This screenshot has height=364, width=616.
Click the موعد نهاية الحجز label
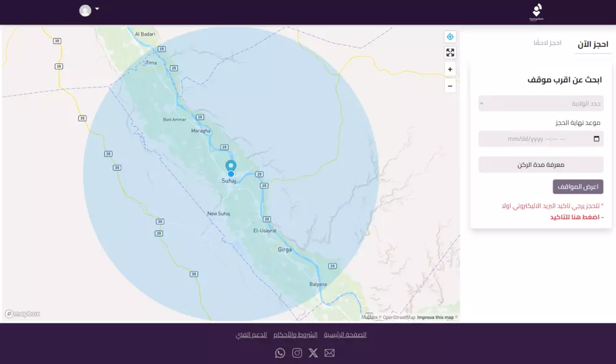point(578,123)
